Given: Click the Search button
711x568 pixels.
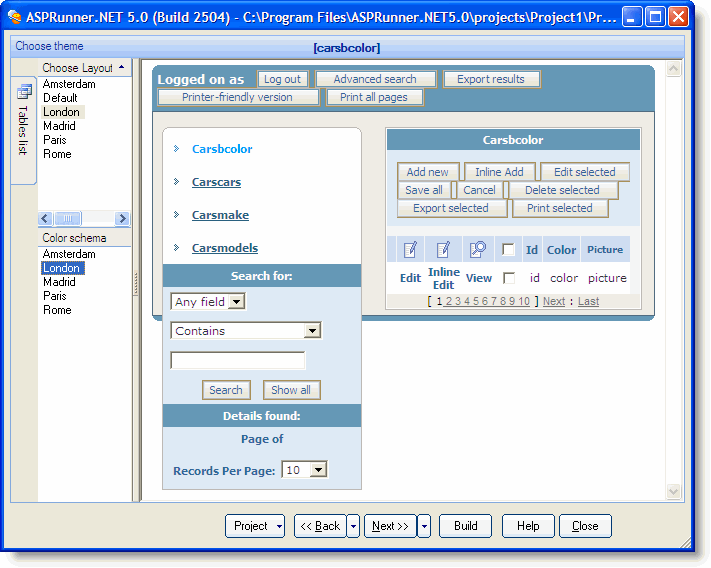Looking at the screenshot, I should (x=226, y=390).
